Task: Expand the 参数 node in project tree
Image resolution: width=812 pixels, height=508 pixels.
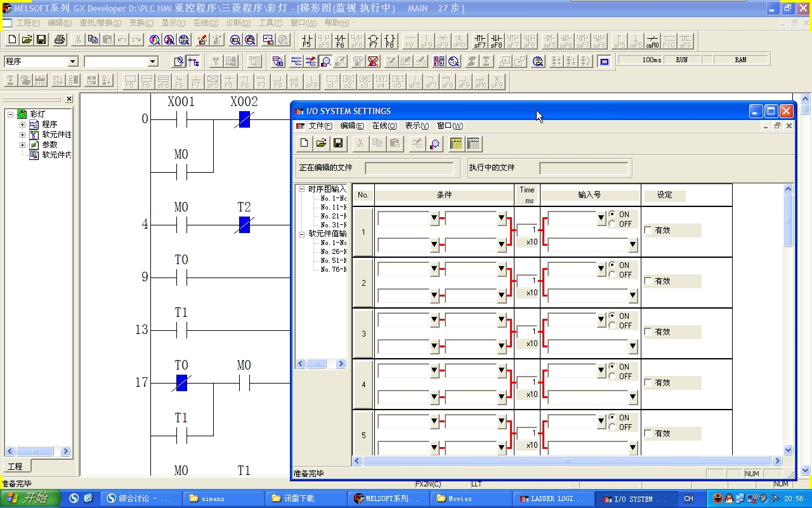Action: pyautogui.click(x=23, y=145)
